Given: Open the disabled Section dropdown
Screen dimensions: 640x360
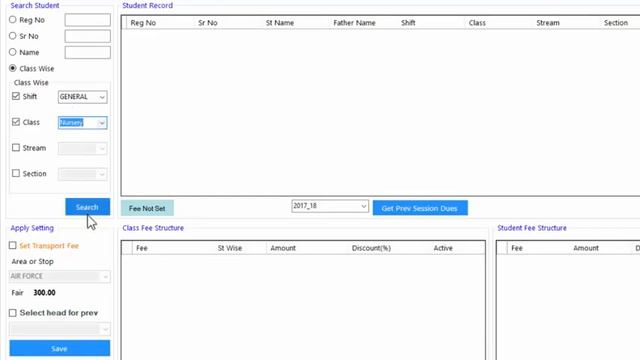Looking at the screenshot, I should point(82,174).
